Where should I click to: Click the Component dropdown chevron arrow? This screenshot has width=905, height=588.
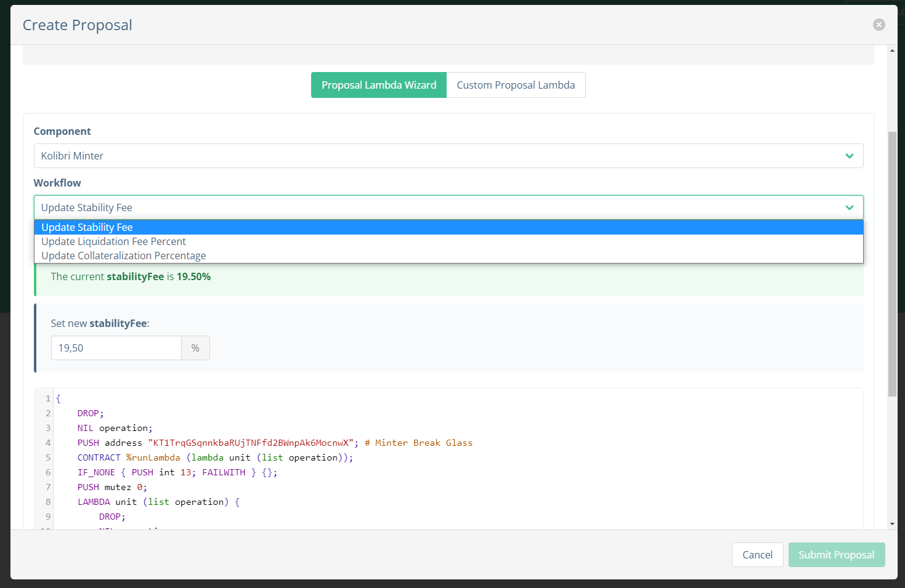pos(850,156)
